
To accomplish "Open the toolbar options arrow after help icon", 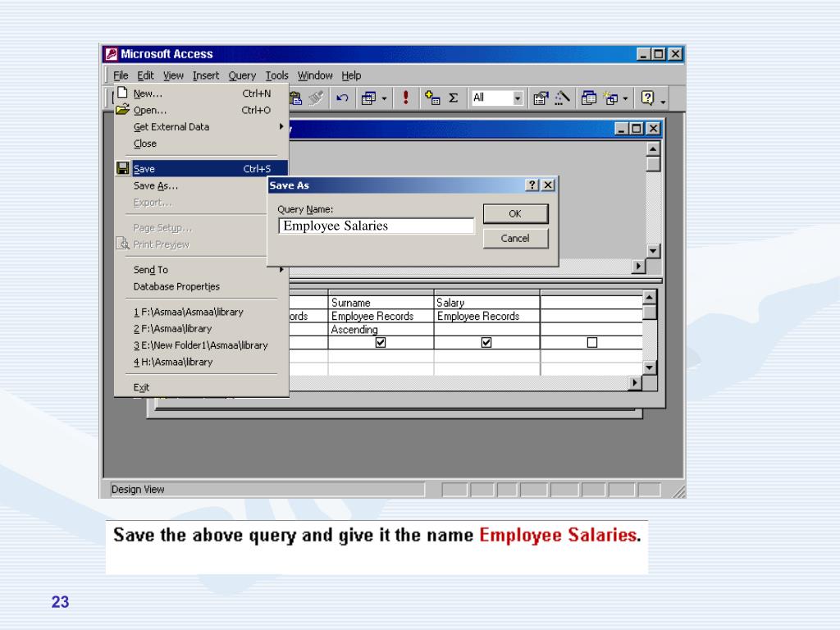I will [663, 101].
